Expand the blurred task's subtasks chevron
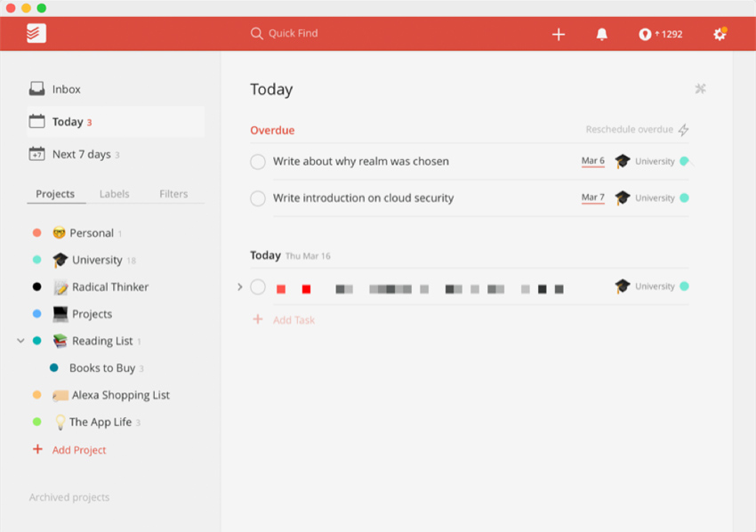 (239, 287)
